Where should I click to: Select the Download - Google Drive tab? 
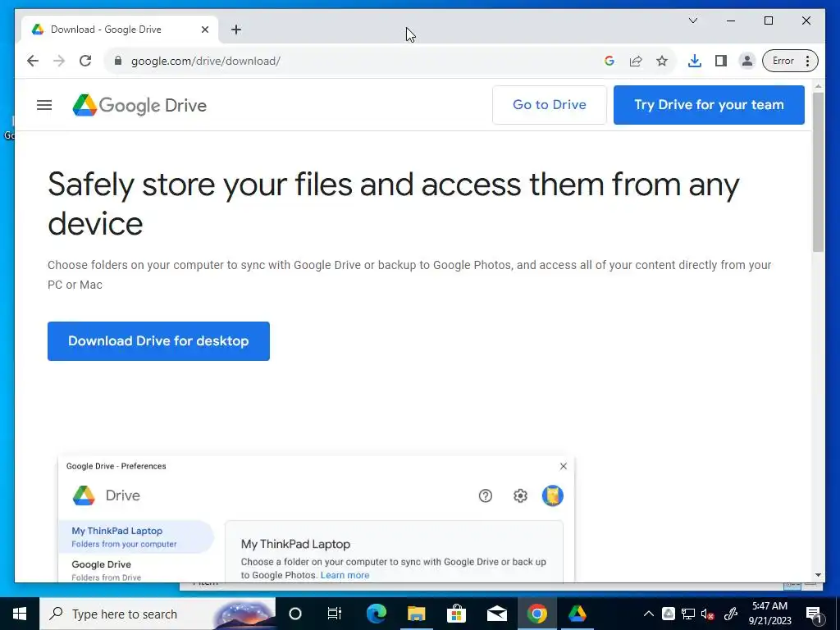point(119,30)
